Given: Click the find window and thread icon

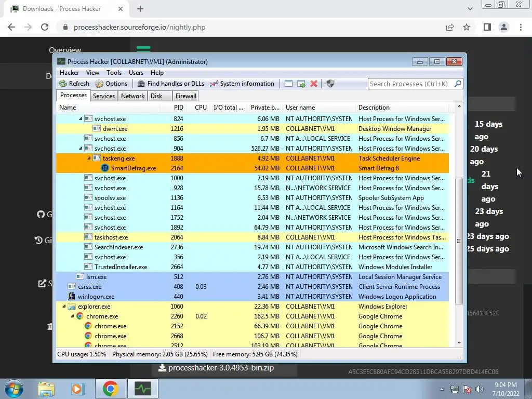Looking at the screenshot, I should [301, 84].
